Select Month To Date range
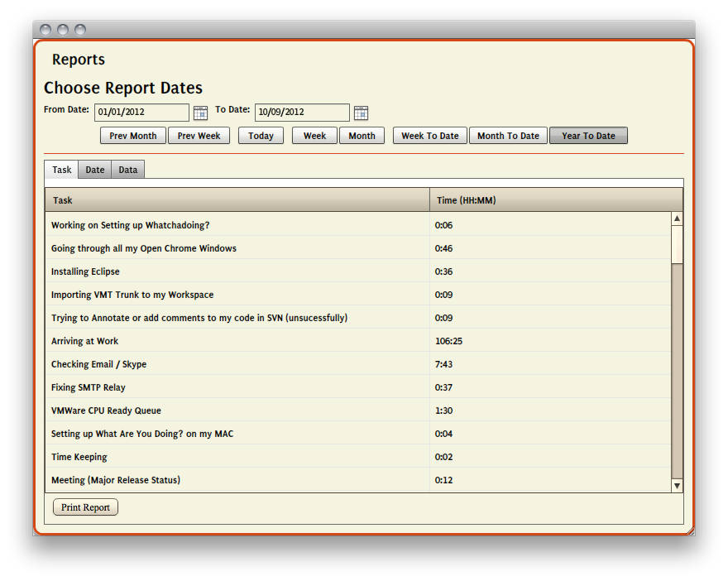Screen dimensions: 728x581 (x=508, y=136)
